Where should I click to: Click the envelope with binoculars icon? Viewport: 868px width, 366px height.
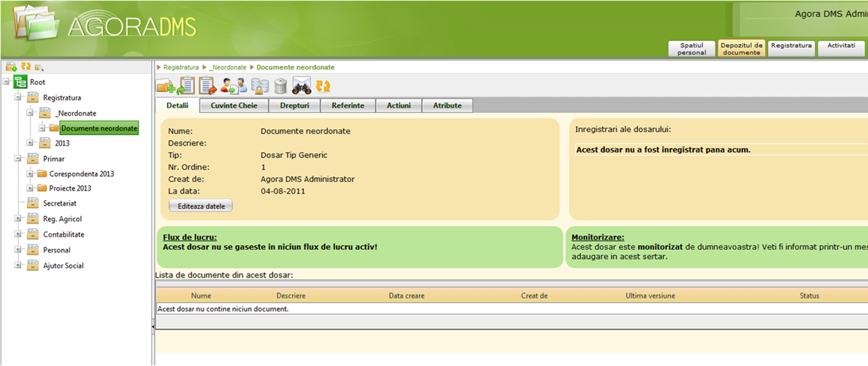click(x=302, y=86)
